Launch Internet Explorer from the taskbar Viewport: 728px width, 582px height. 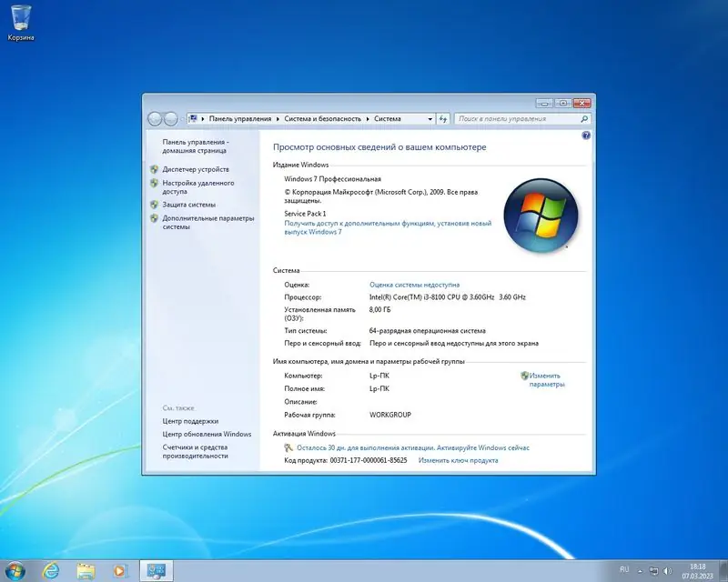tap(51, 571)
